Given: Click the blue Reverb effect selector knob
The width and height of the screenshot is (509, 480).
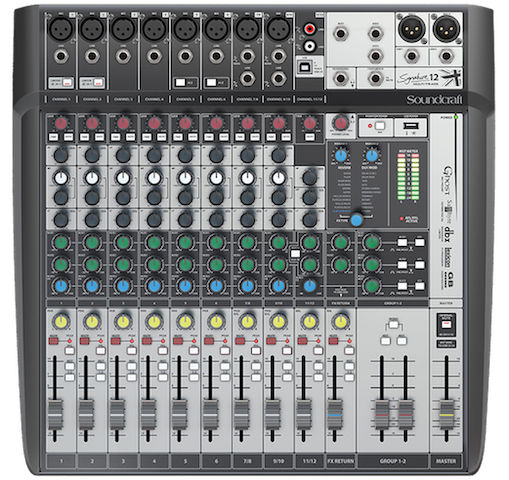Looking at the screenshot, I should point(341,155).
